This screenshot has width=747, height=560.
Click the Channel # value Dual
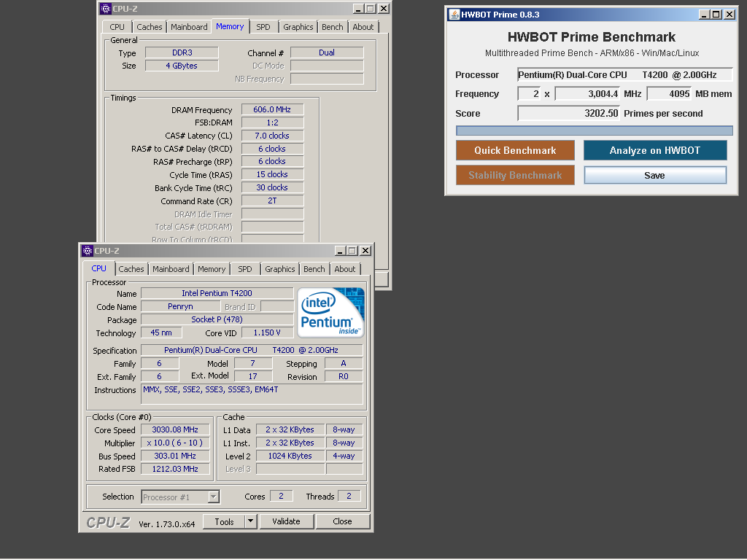[x=327, y=52]
